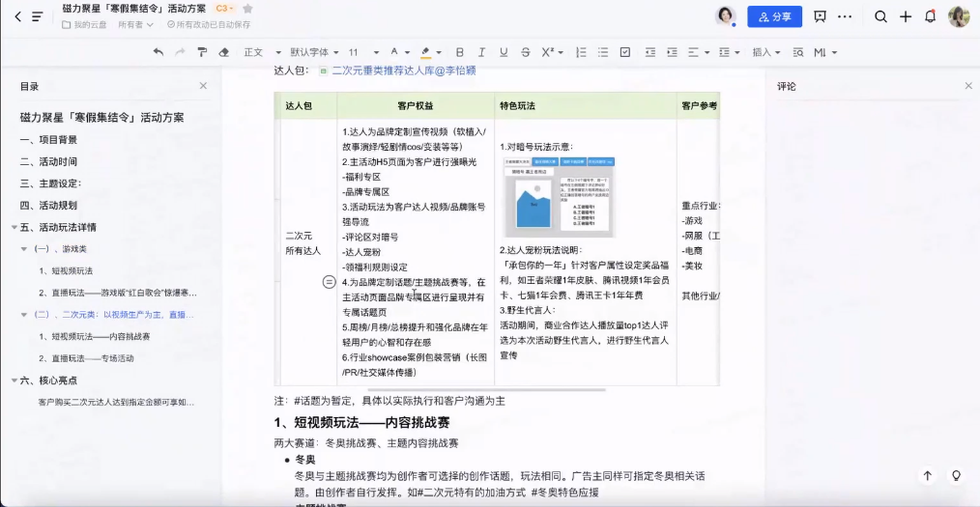Apply the highlight color pen
The image size is (980, 507).
425,52
